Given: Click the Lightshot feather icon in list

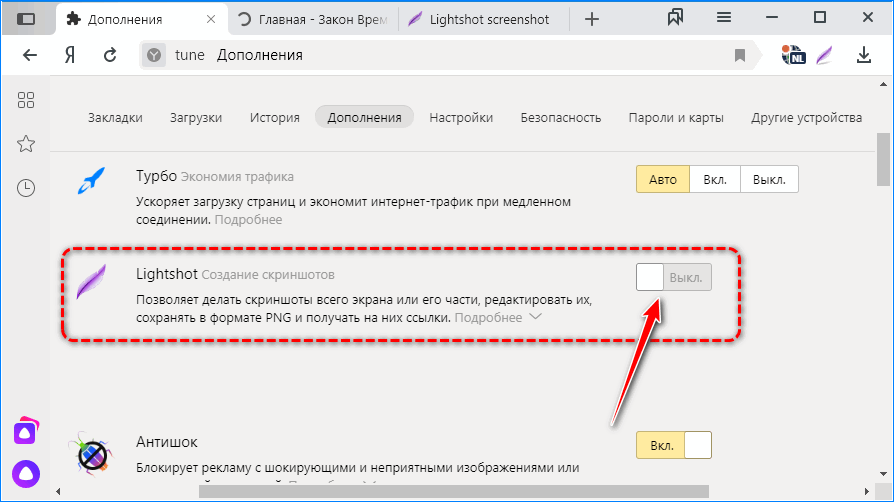Looking at the screenshot, I should click(x=91, y=281).
